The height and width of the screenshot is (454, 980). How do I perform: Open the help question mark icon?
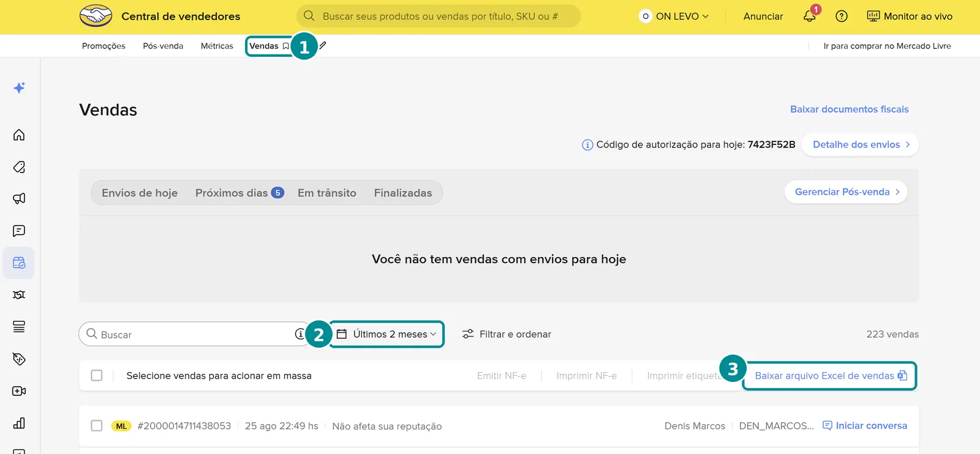pos(842,17)
